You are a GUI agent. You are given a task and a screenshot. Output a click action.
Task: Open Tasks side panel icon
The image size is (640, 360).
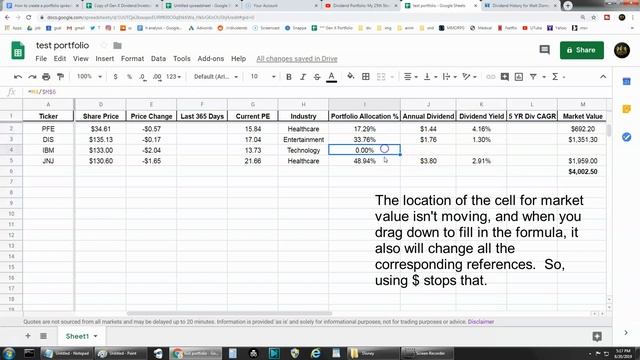click(627, 137)
